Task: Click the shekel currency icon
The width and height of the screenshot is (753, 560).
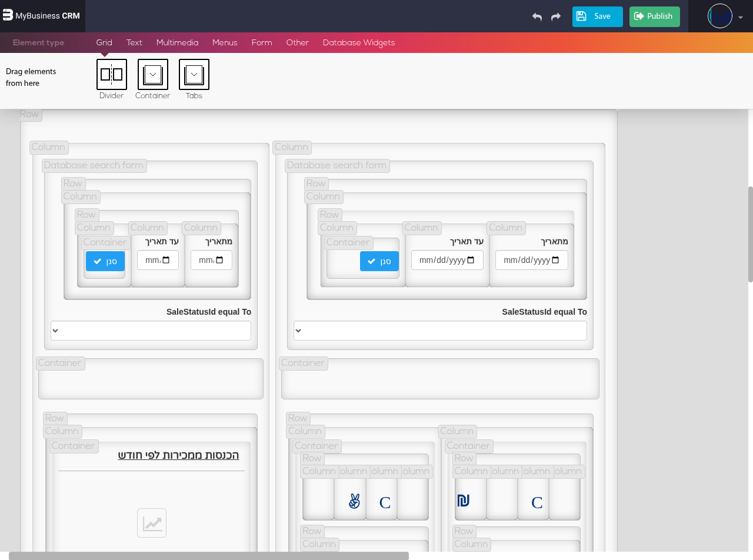Action: (464, 501)
